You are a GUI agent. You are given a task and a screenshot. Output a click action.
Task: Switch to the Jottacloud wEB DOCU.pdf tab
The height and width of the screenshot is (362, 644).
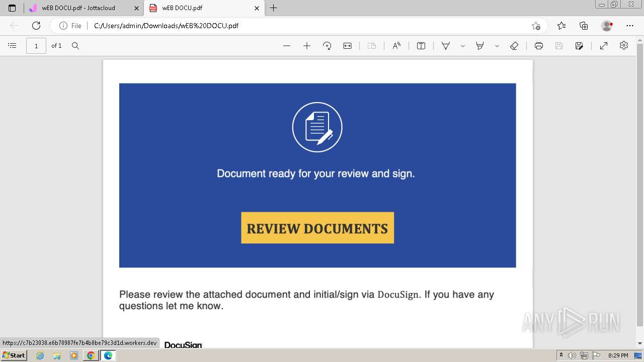pos(84,8)
